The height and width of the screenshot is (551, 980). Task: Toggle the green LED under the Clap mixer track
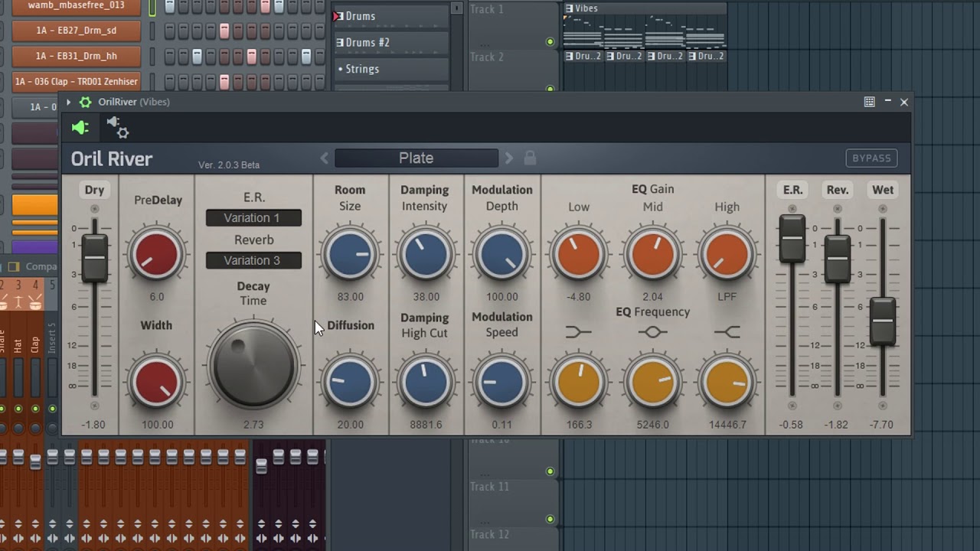click(x=35, y=409)
